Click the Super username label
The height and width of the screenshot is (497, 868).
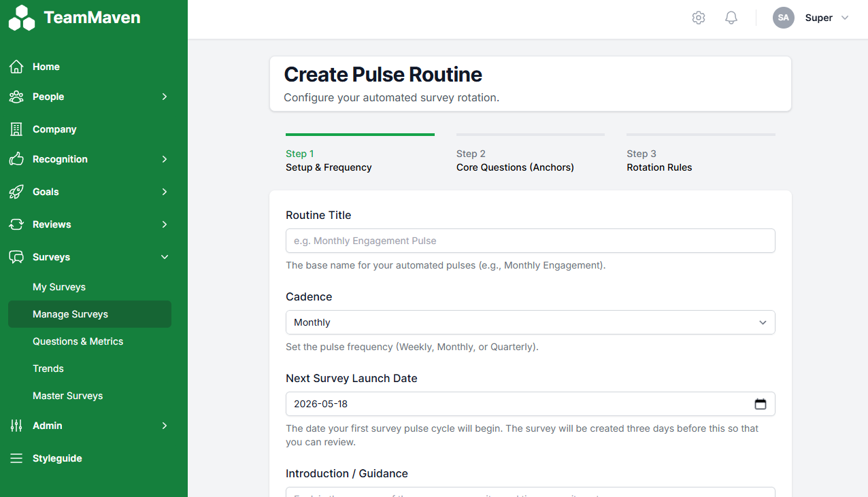click(819, 18)
